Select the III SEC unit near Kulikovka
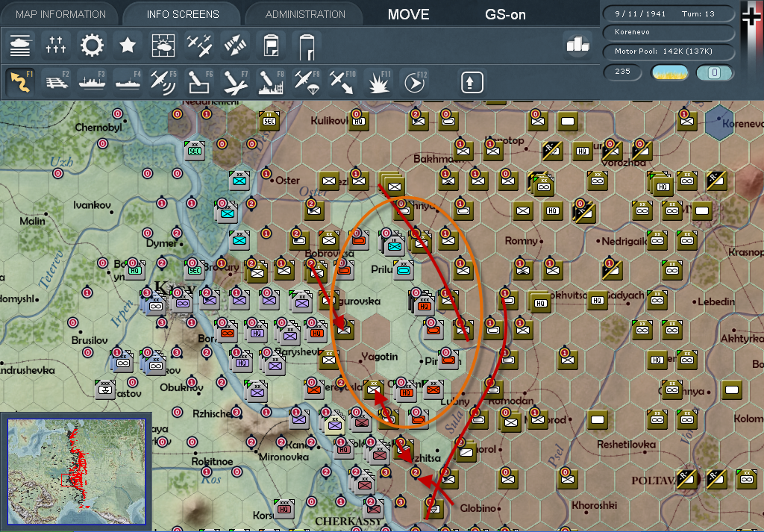The height and width of the screenshot is (532, 764). 269,120
